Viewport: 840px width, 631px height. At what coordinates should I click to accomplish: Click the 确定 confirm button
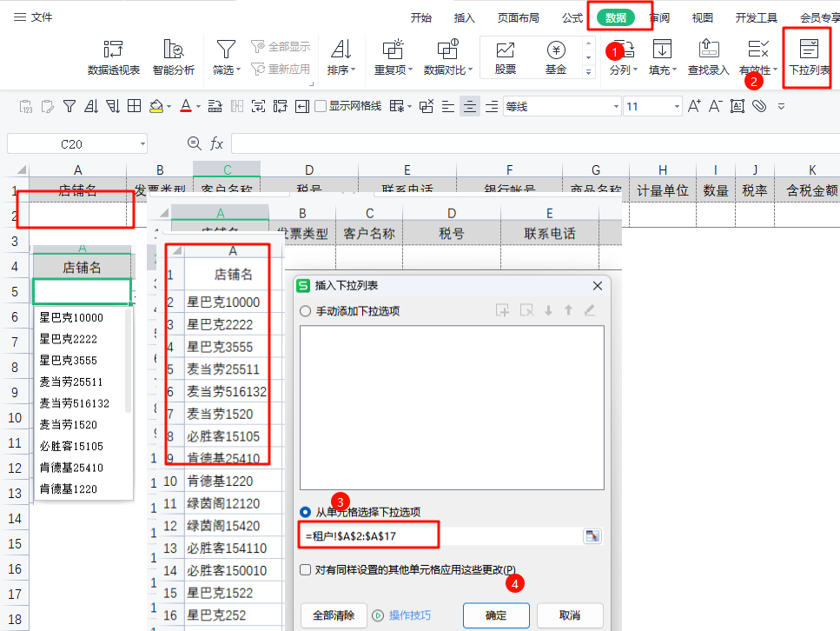pos(496,614)
